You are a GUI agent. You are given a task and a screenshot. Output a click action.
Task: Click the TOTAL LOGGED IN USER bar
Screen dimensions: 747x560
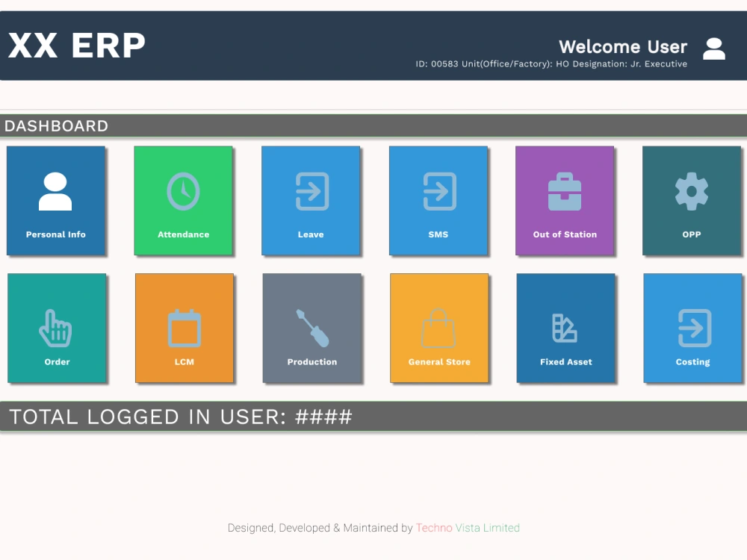(x=373, y=417)
